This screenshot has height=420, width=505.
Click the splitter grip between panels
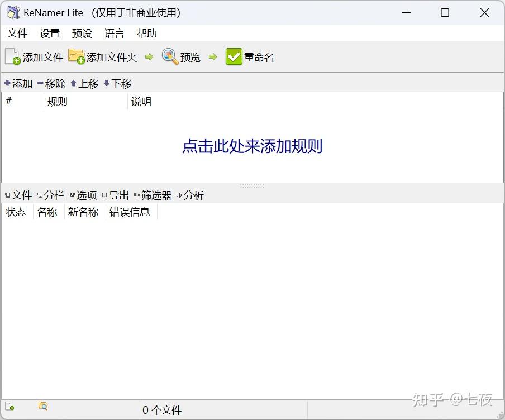pyautogui.click(x=252, y=185)
